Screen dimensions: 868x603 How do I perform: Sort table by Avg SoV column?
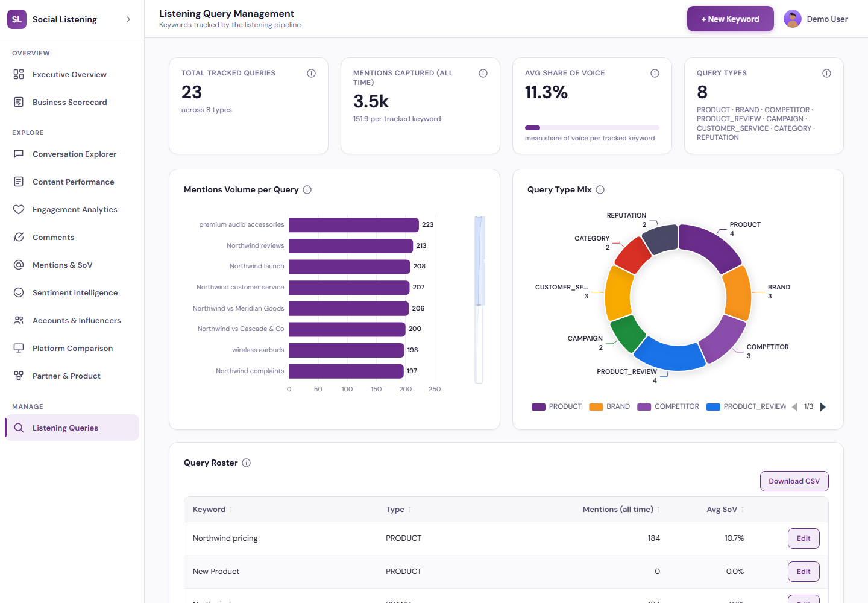tap(725, 510)
